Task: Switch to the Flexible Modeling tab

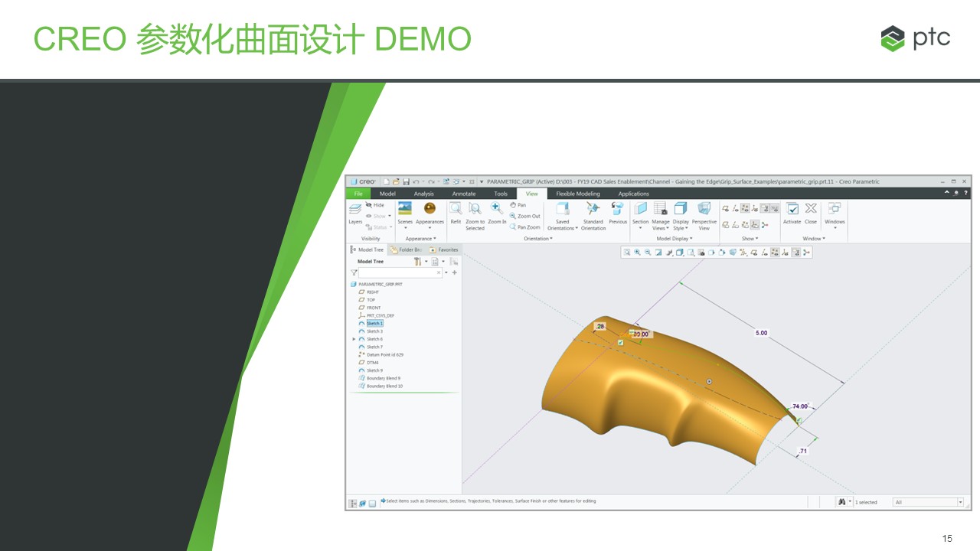Action: 578,194
